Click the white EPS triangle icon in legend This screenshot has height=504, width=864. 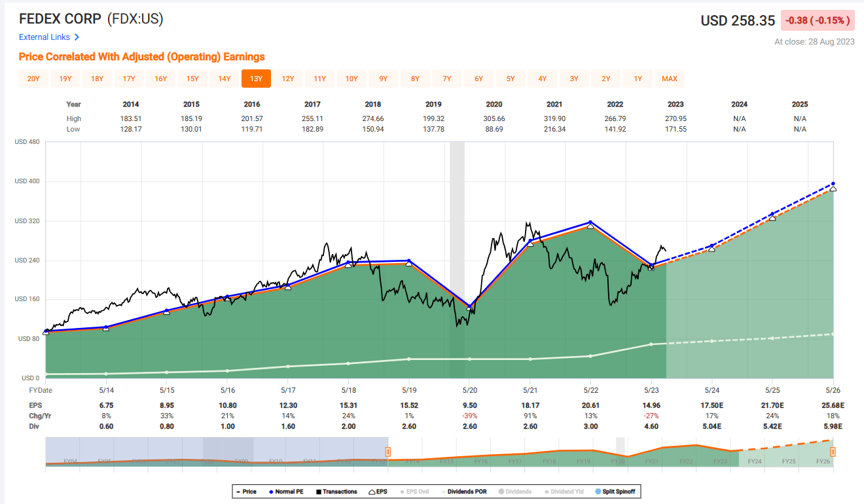coord(372,491)
